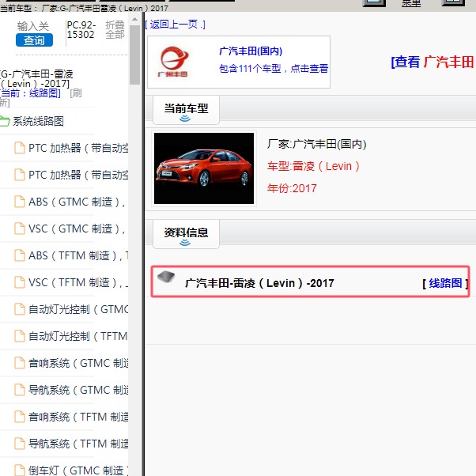This screenshot has height=476, width=476.
Task: Open 导航系统（GTMC 制造 tree item
Action: click(78, 390)
